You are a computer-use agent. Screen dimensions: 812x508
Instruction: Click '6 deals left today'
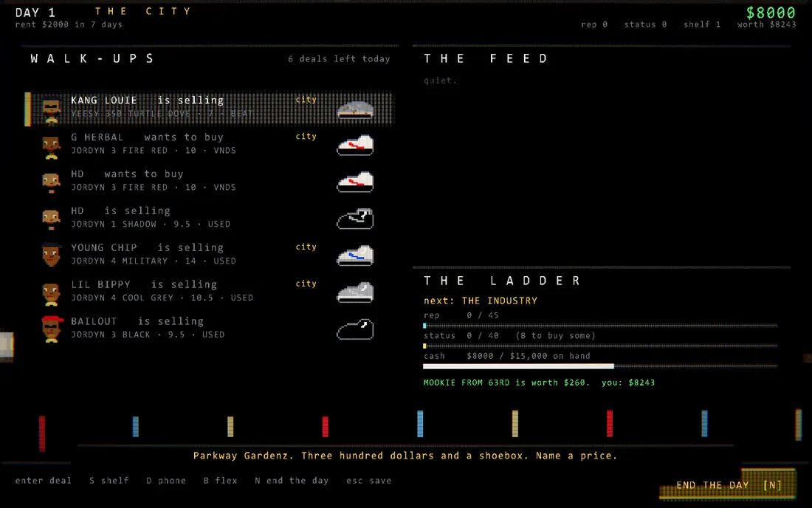coord(339,59)
